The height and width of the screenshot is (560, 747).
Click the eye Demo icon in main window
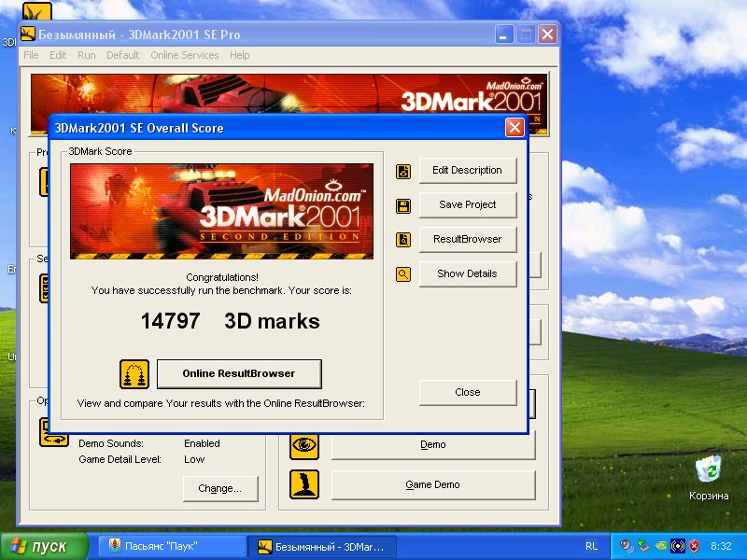pos(304,445)
